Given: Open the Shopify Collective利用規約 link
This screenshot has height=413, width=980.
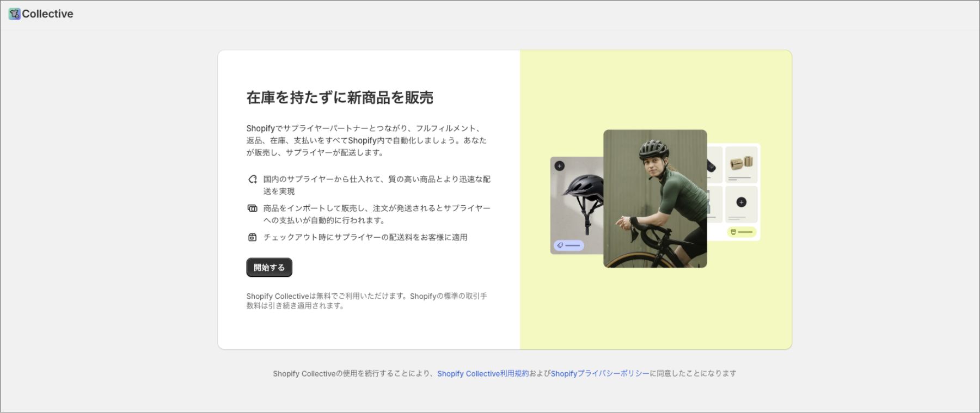Looking at the screenshot, I should coord(482,374).
